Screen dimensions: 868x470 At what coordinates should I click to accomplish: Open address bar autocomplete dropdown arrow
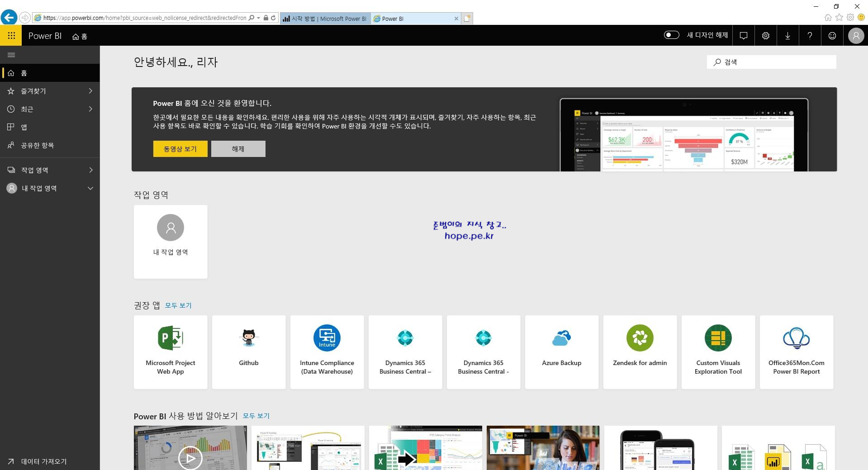pos(258,18)
